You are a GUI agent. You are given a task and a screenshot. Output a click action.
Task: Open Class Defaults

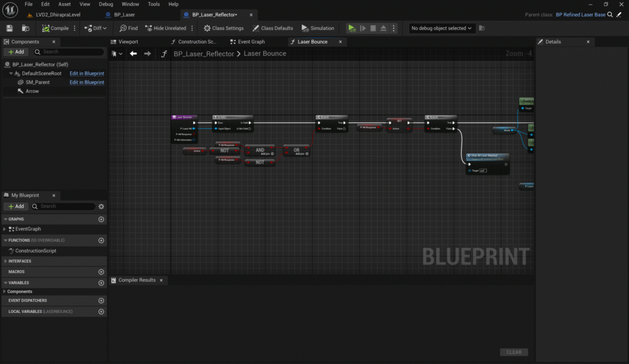[273, 28]
